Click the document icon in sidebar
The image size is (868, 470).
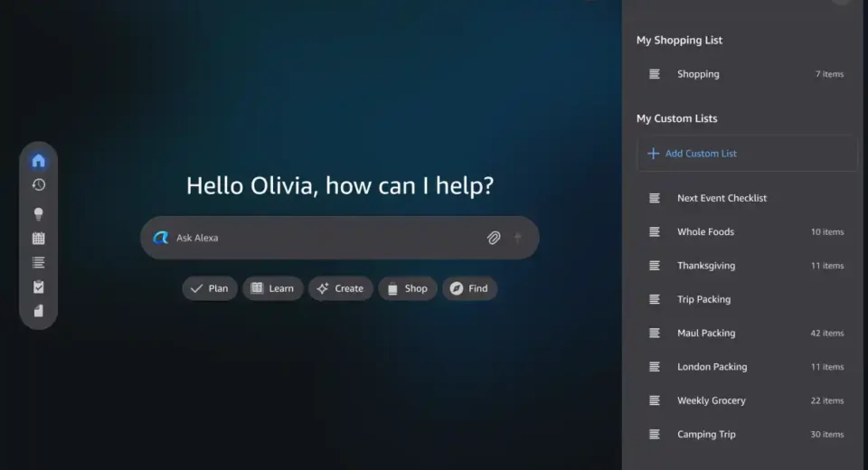(x=38, y=311)
